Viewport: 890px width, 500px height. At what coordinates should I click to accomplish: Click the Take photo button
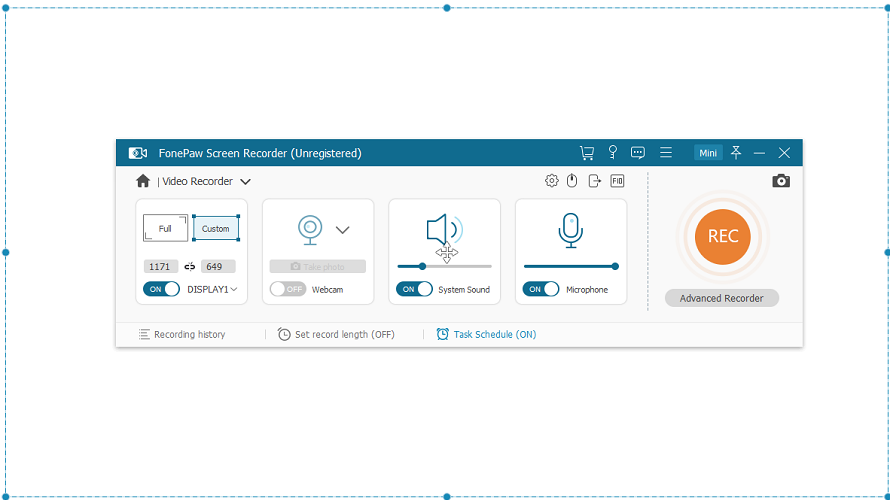pyautogui.click(x=318, y=266)
